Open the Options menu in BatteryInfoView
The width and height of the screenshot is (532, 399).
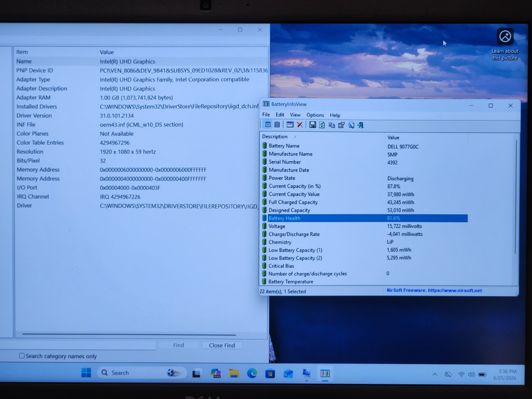(x=315, y=115)
